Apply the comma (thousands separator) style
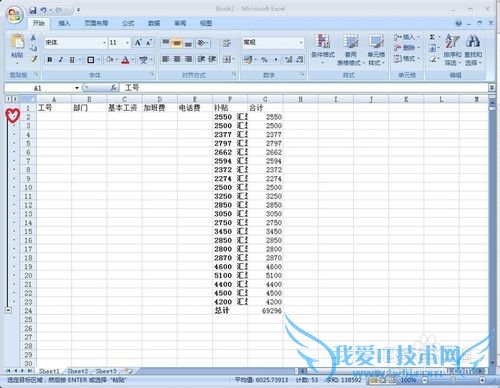Viewport: 500px width, 388px height. pyautogui.click(x=276, y=60)
